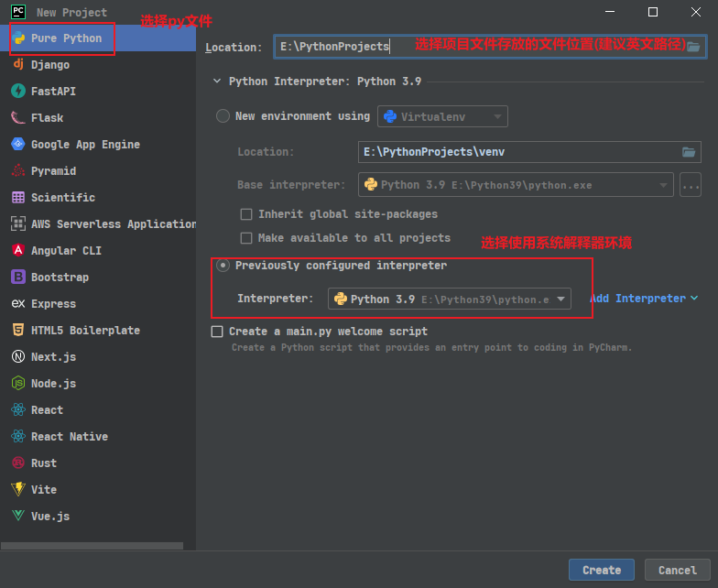
Task: Click the PyCharm logo in title bar
Action: point(18,11)
